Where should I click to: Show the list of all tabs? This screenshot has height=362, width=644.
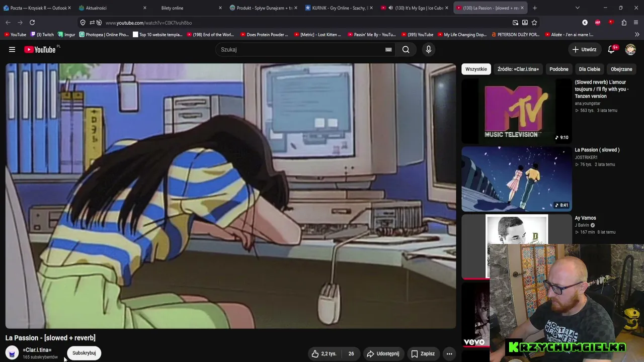577,8
